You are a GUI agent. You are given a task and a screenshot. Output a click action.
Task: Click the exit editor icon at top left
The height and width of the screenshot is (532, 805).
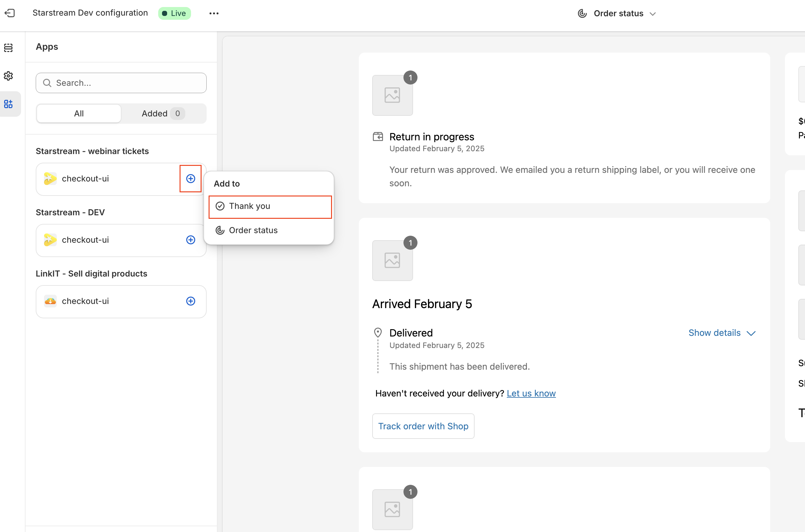10,13
